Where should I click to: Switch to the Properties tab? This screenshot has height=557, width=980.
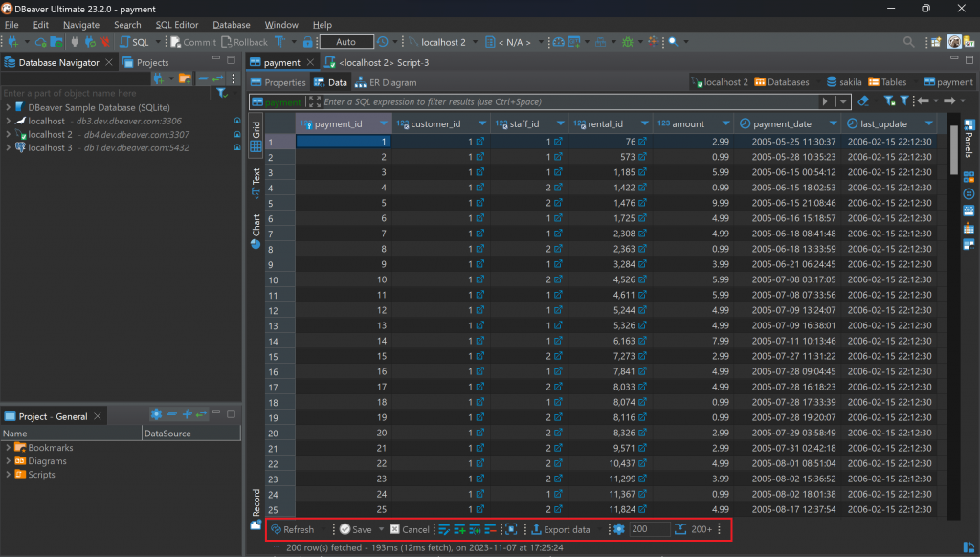click(278, 82)
